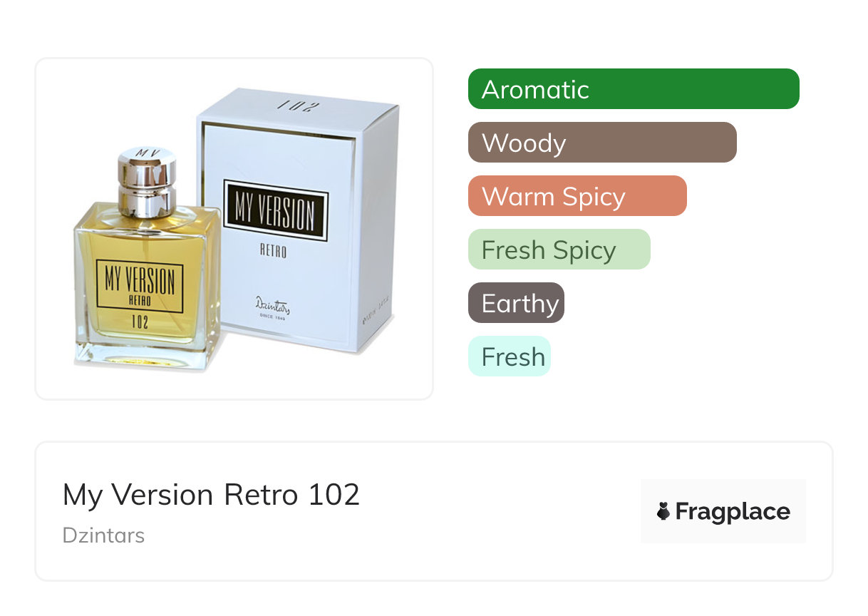Click the RETRO text on the box

click(x=273, y=251)
